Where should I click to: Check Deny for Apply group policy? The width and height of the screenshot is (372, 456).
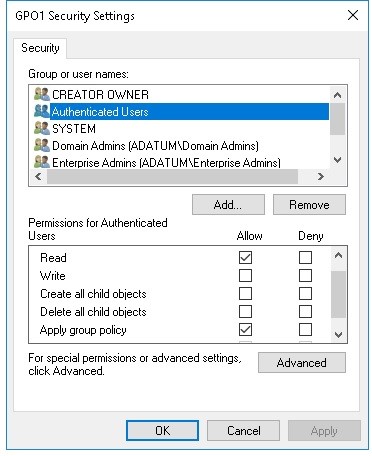(x=305, y=330)
